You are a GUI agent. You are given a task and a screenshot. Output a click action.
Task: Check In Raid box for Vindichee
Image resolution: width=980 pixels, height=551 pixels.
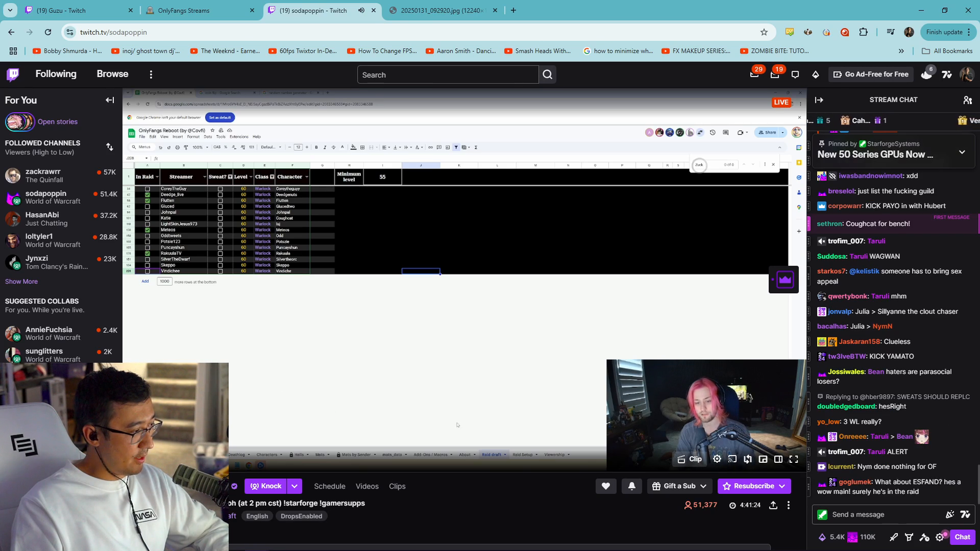click(147, 271)
